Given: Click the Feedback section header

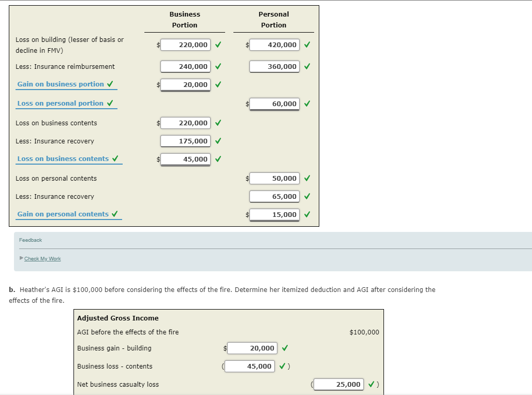Looking at the screenshot, I should tap(31, 240).
